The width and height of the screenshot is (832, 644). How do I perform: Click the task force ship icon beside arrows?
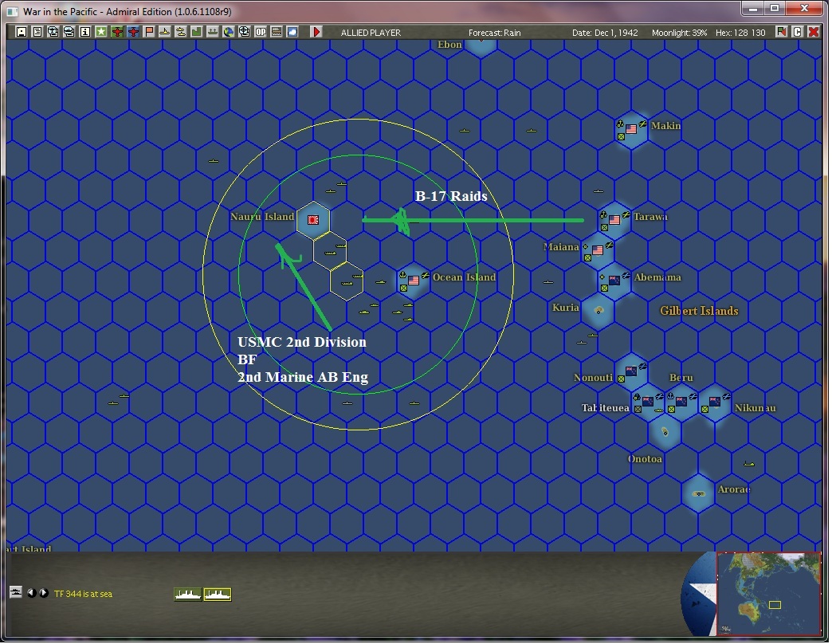pyautogui.click(x=16, y=592)
